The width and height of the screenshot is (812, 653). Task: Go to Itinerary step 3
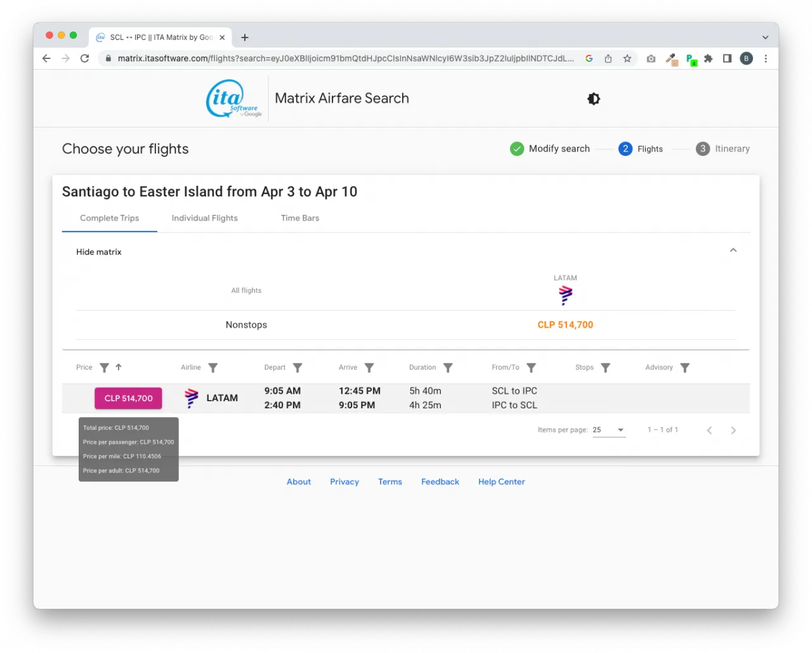click(723, 148)
